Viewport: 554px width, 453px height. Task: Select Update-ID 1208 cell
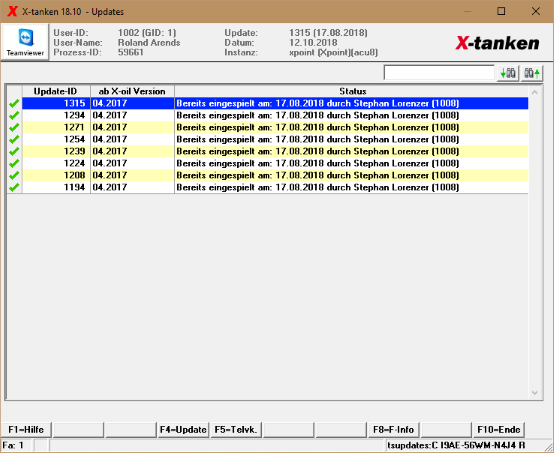pyautogui.click(x=56, y=175)
